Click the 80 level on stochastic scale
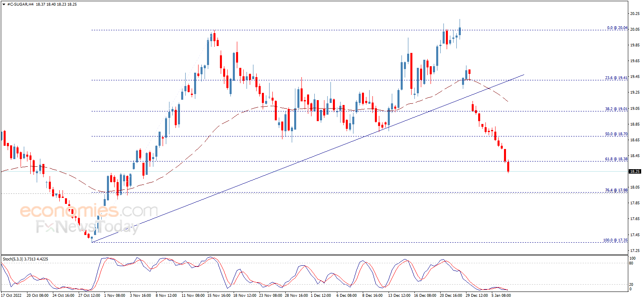644x300 pixels. point(631,263)
